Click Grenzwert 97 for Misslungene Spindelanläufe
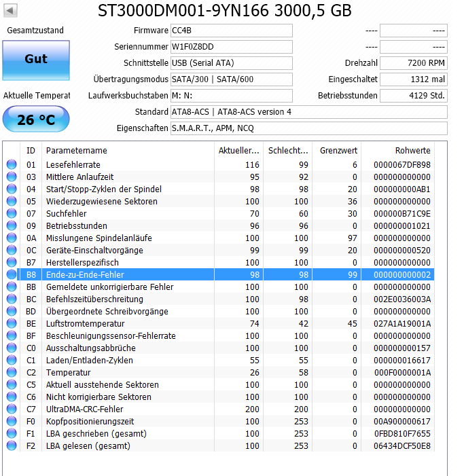The image size is (464, 476). (353, 238)
